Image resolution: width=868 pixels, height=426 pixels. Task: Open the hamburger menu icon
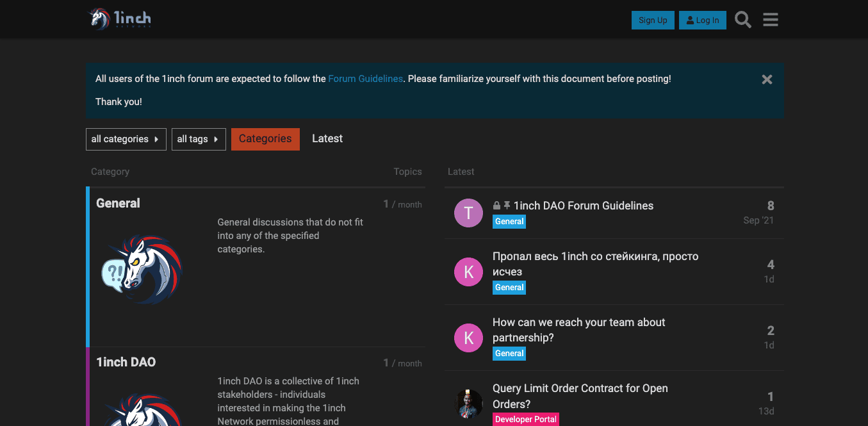coord(771,20)
